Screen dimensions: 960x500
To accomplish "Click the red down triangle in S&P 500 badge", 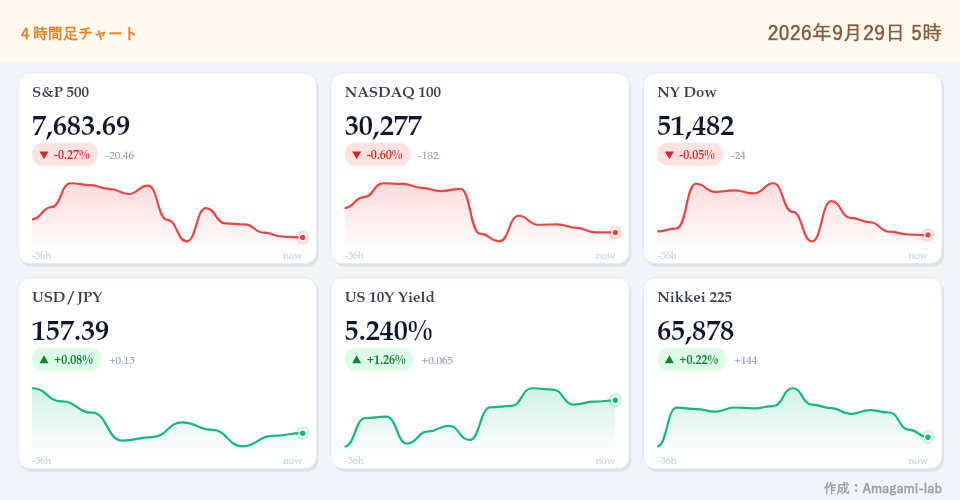I will pos(44,155).
